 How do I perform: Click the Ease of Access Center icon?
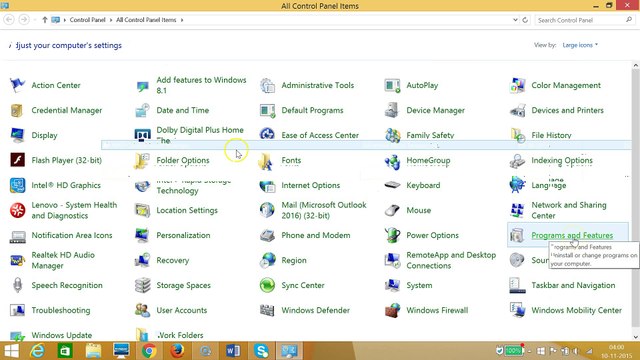(267, 134)
